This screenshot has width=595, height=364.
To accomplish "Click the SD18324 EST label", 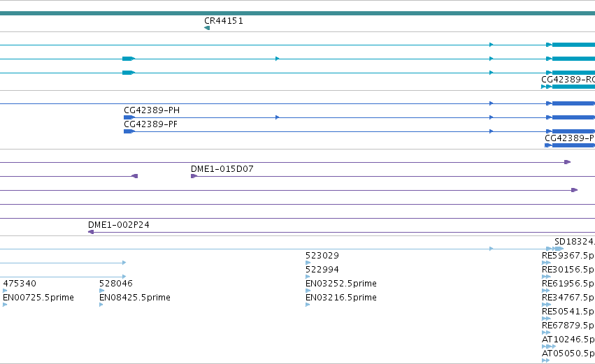I will (575, 242).
